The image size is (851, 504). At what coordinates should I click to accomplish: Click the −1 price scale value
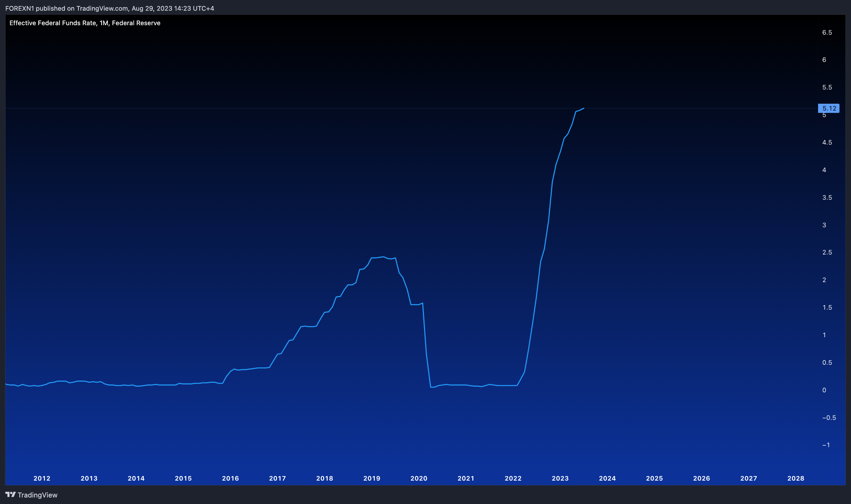pos(826,445)
